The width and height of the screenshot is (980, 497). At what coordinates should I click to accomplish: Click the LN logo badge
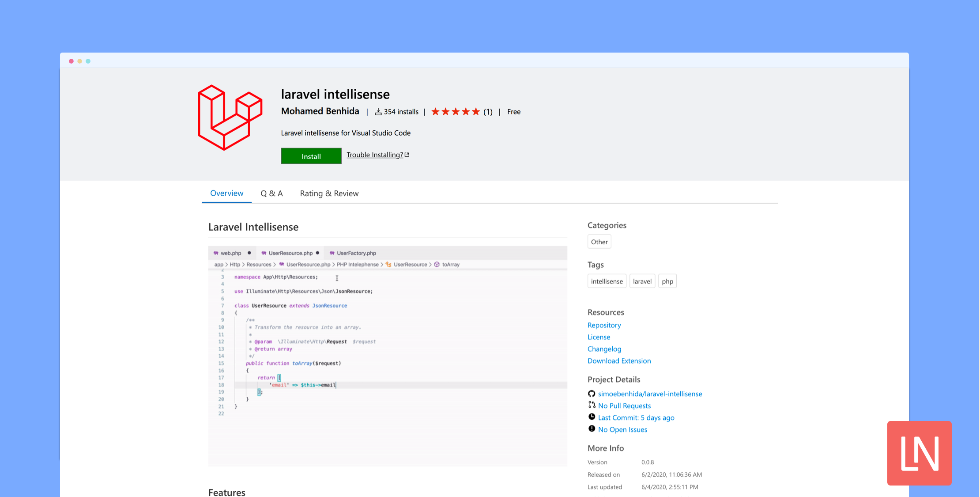point(919,453)
